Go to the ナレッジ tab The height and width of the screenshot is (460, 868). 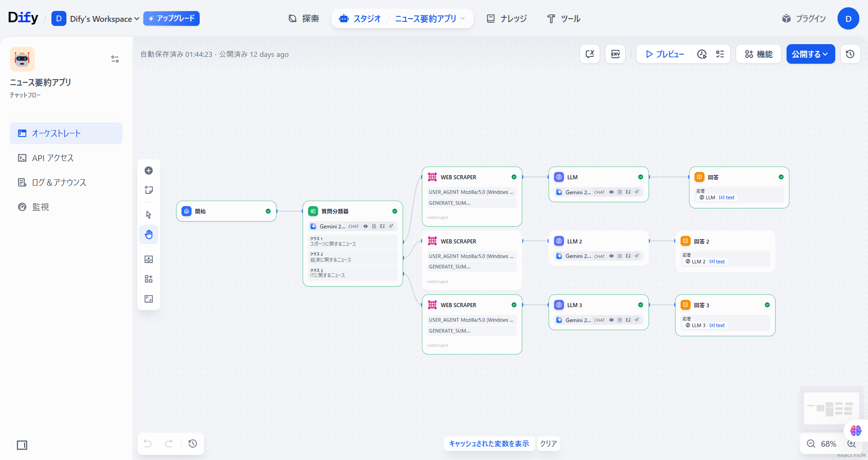[507, 19]
